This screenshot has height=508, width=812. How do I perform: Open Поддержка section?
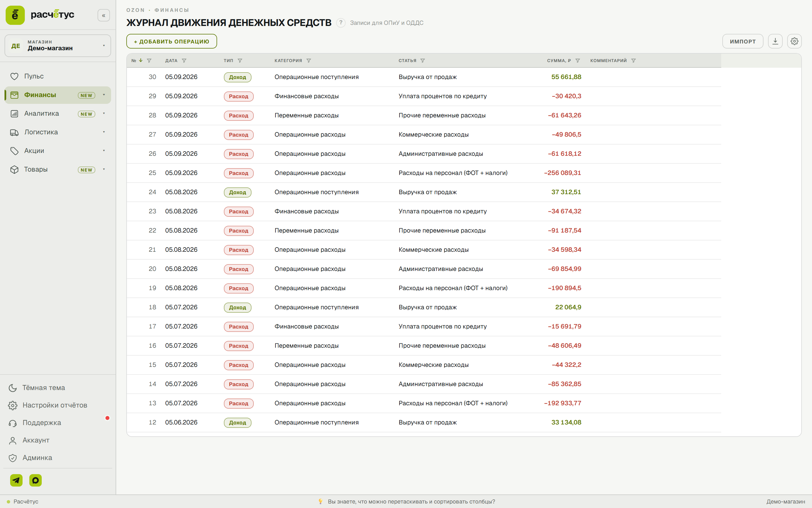click(35, 423)
